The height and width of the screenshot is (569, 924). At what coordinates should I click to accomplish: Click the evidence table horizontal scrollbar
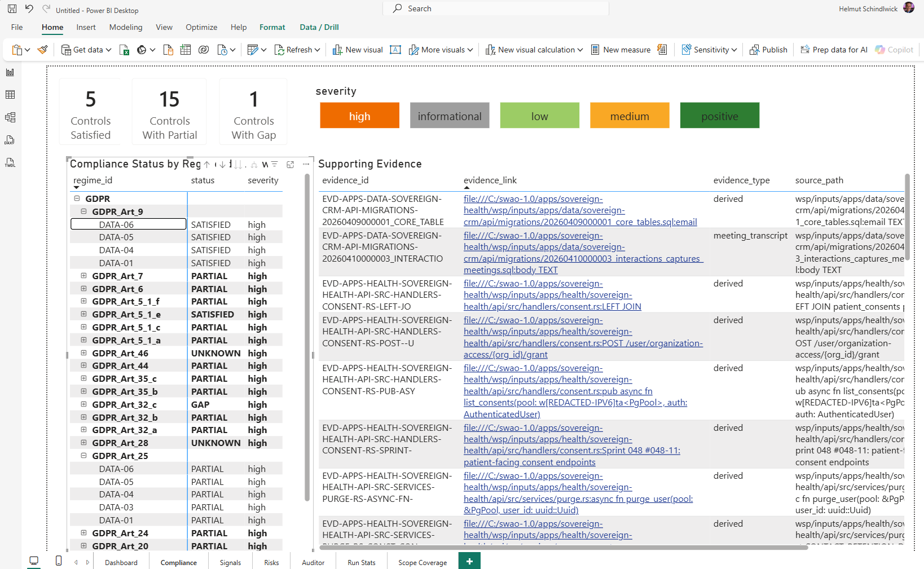[x=564, y=547]
